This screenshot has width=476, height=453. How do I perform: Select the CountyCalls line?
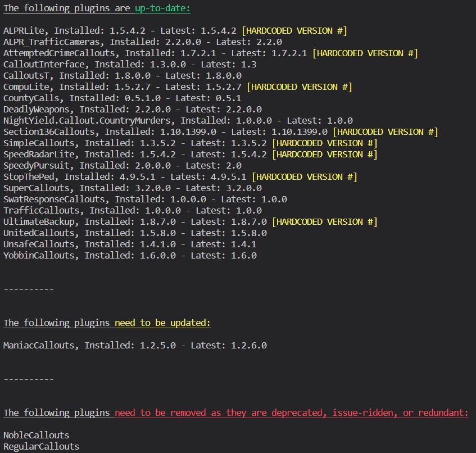(123, 98)
